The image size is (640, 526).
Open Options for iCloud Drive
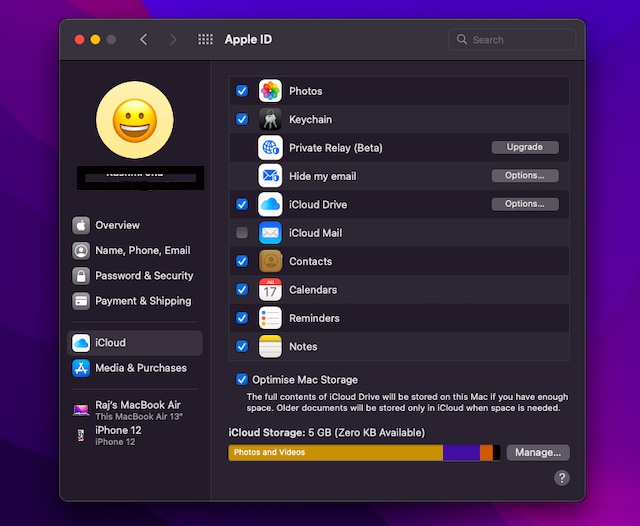coord(525,204)
